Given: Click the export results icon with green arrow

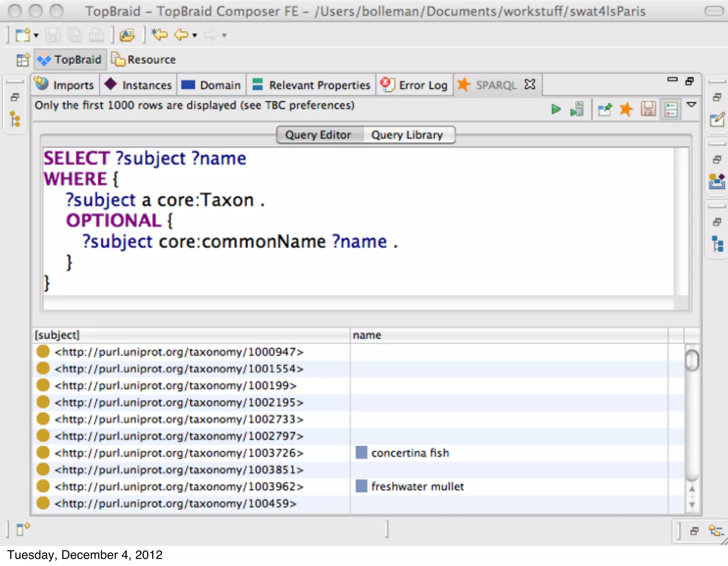Looking at the screenshot, I should [605, 109].
